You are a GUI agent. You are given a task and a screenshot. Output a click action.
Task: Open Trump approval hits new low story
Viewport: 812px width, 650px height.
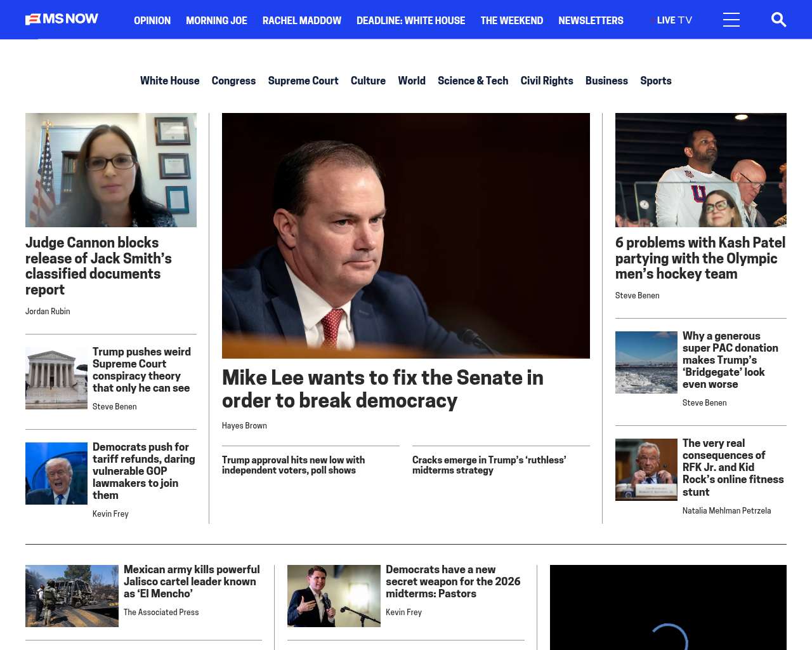pos(293,465)
